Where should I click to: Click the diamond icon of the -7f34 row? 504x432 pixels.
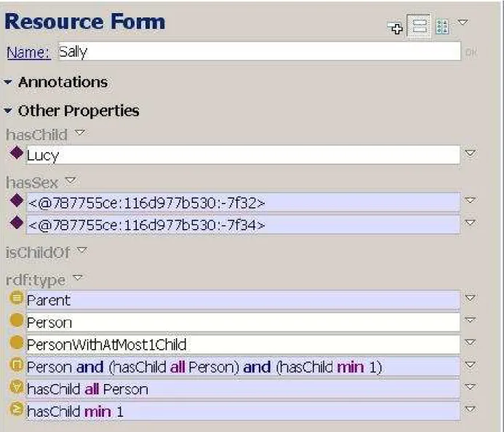coord(17,223)
